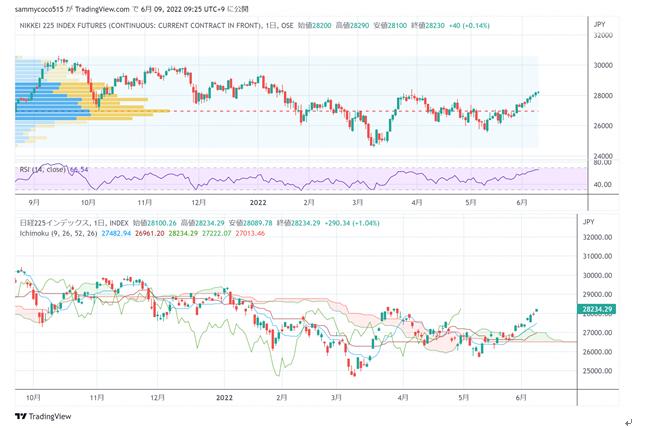Click 26000 on the futures price axis
646x428 pixels.
coord(603,126)
